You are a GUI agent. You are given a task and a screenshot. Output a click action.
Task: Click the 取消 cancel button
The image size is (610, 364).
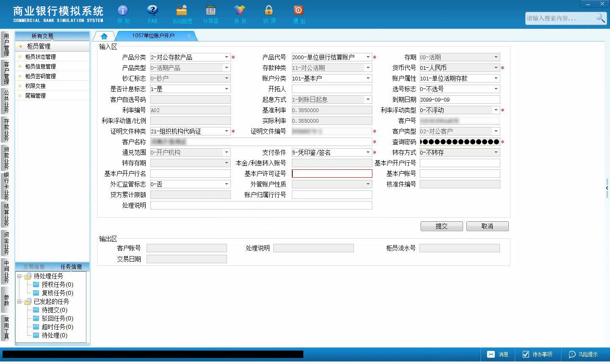487,226
